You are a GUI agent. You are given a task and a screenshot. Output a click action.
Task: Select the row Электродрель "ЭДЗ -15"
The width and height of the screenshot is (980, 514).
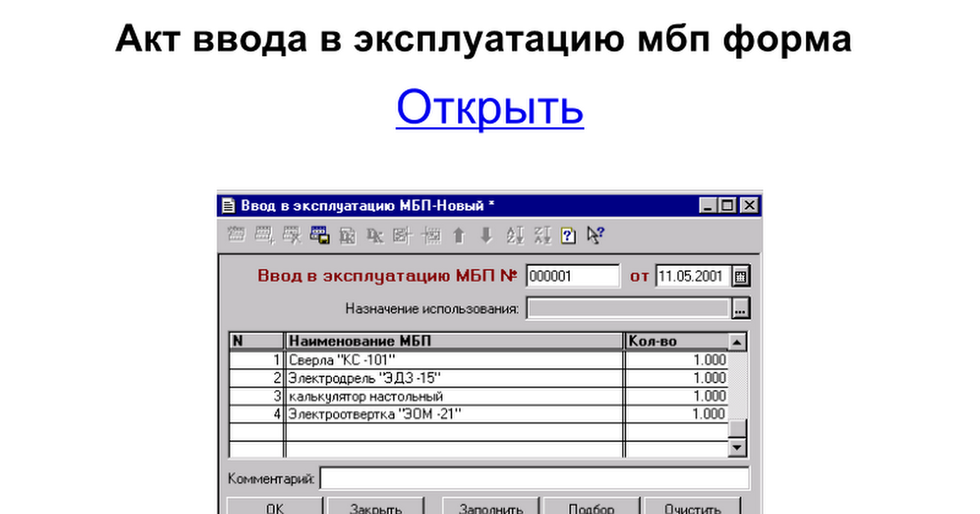[453, 378]
